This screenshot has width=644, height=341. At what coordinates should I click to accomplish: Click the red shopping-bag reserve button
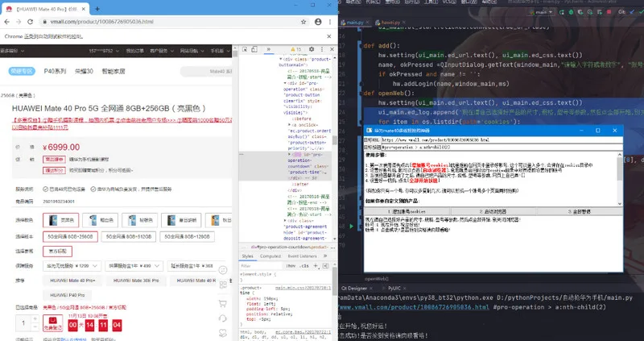[52, 323]
